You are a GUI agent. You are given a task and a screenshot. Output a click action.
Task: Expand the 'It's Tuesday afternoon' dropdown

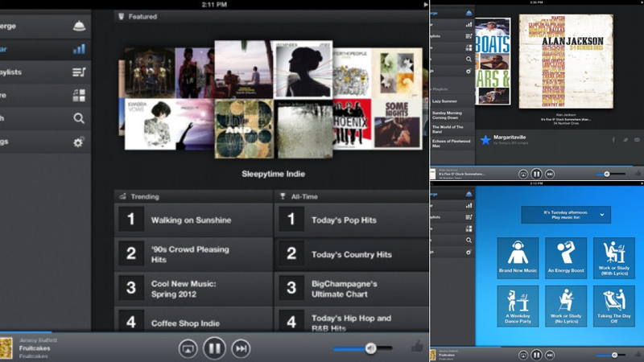pyautogui.click(x=566, y=215)
